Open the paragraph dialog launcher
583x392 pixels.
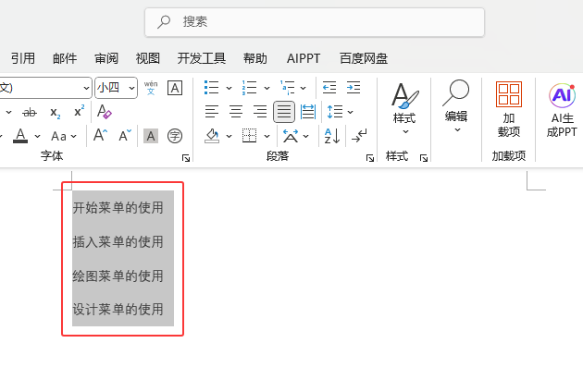pyautogui.click(x=370, y=158)
